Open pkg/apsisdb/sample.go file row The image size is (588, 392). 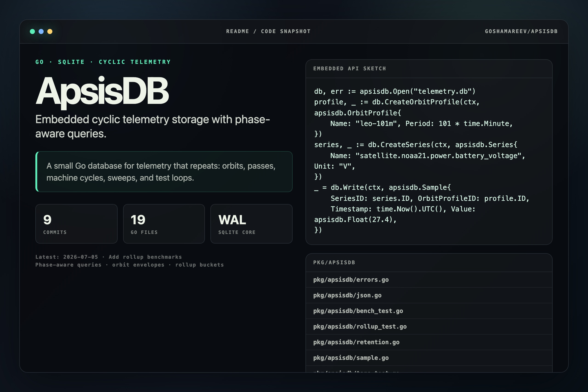429,358
